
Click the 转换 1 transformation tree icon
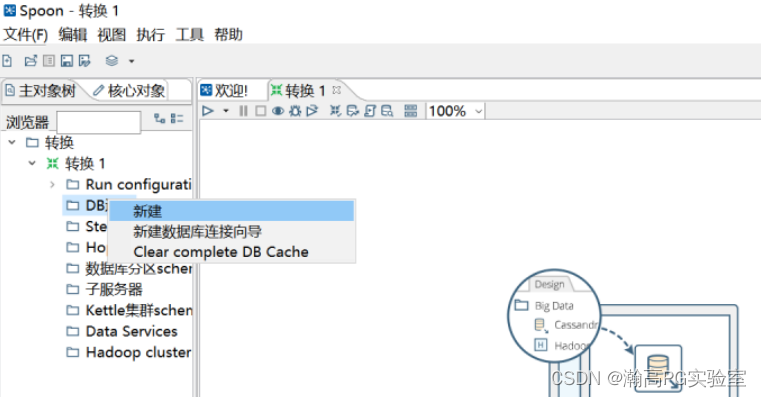pyautogui.click(x=52, y=163)
